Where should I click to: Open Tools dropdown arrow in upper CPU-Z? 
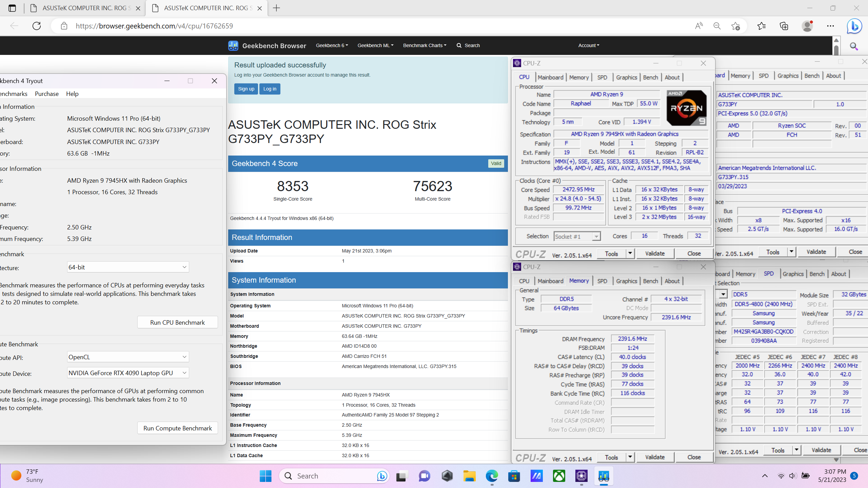[630, 253]
